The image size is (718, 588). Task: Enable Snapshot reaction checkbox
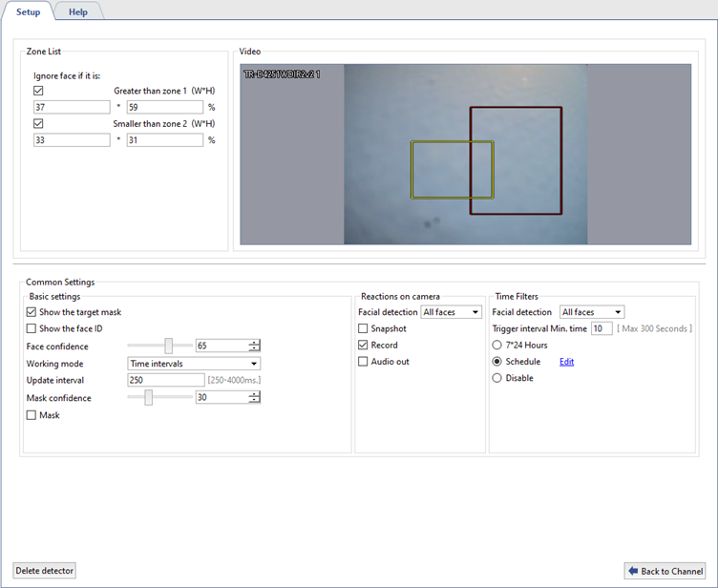[x=363, y=329]
